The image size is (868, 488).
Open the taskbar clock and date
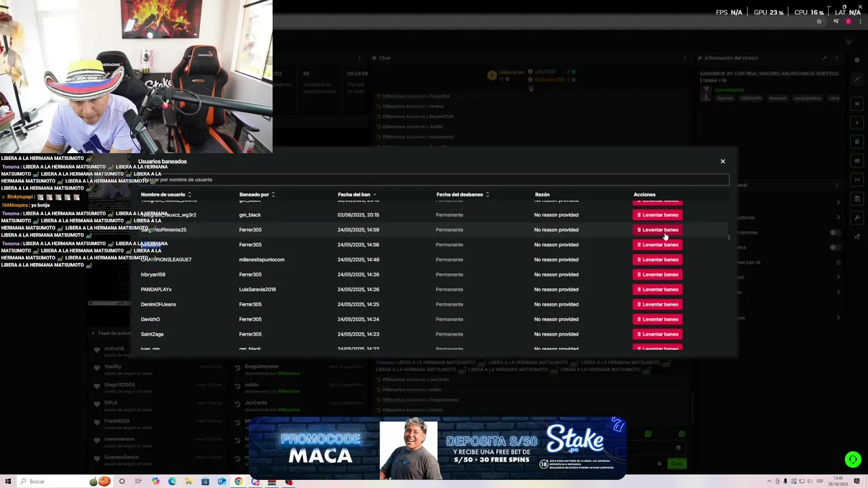838,481
